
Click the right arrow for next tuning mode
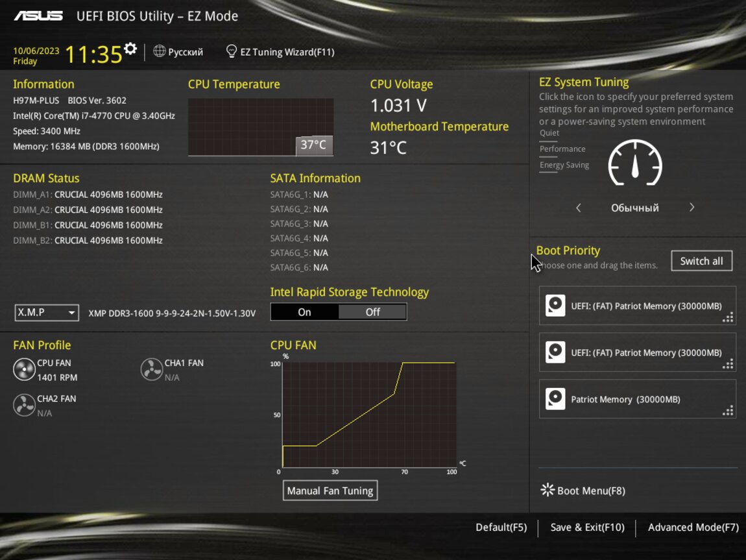click(692, 208)
